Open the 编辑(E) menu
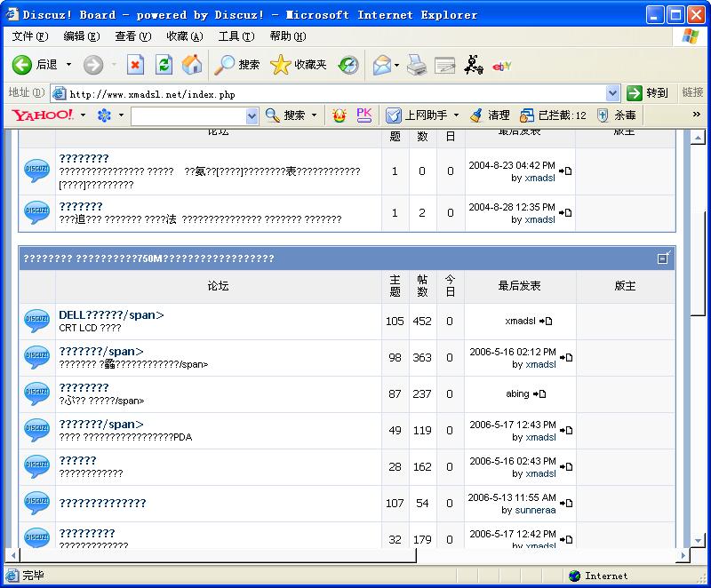Image resolution: width=711 pixels, height=588 pixels. click(x=82, y=36)
